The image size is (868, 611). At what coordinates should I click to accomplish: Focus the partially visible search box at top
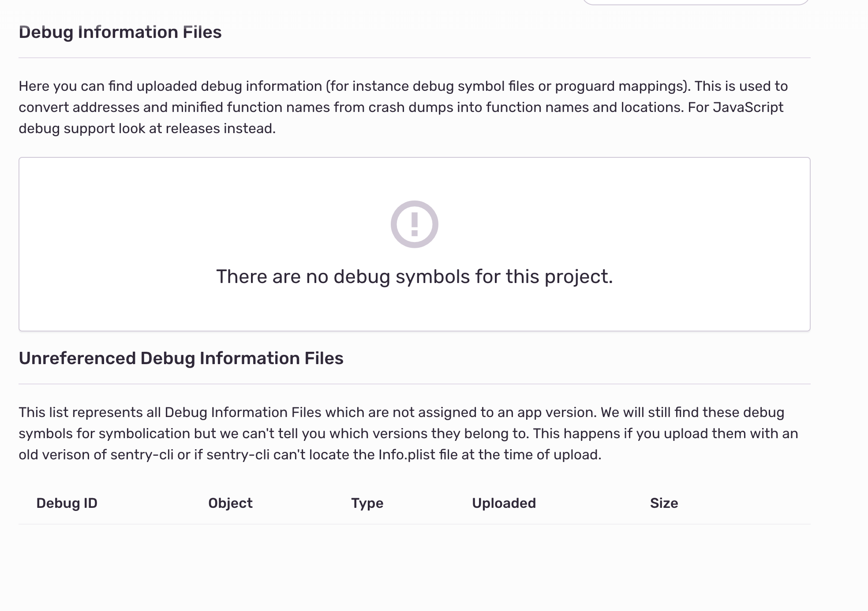(696, 2)
